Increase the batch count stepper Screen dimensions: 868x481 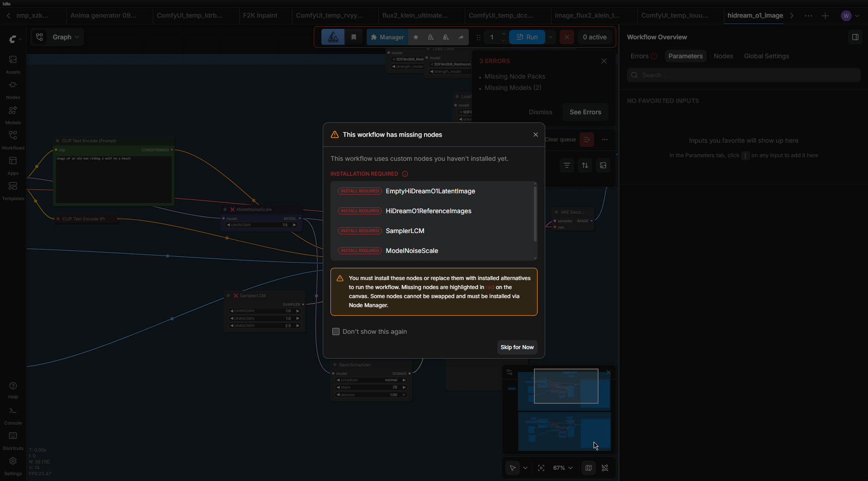tap(503, 34)
